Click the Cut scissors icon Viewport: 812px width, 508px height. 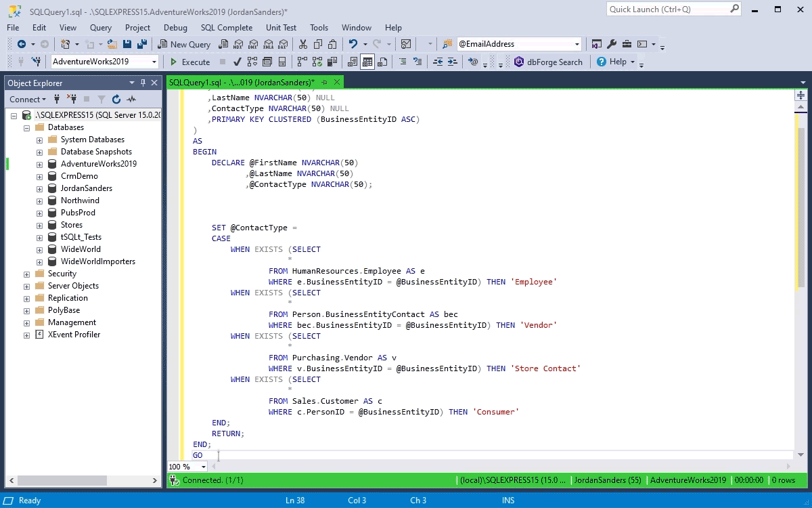click(x=302, y=44)
